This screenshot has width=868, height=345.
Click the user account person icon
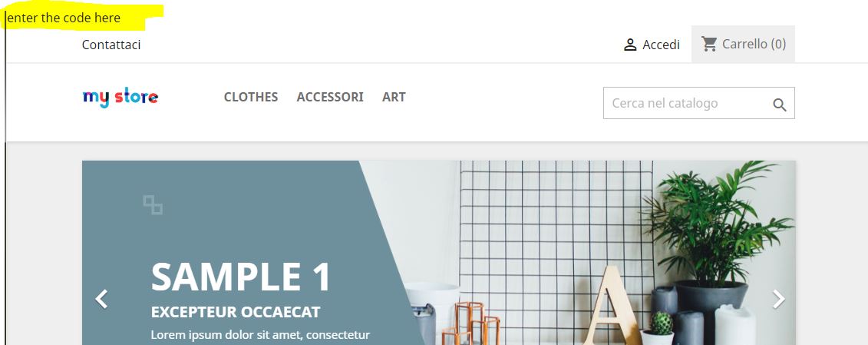630,45
